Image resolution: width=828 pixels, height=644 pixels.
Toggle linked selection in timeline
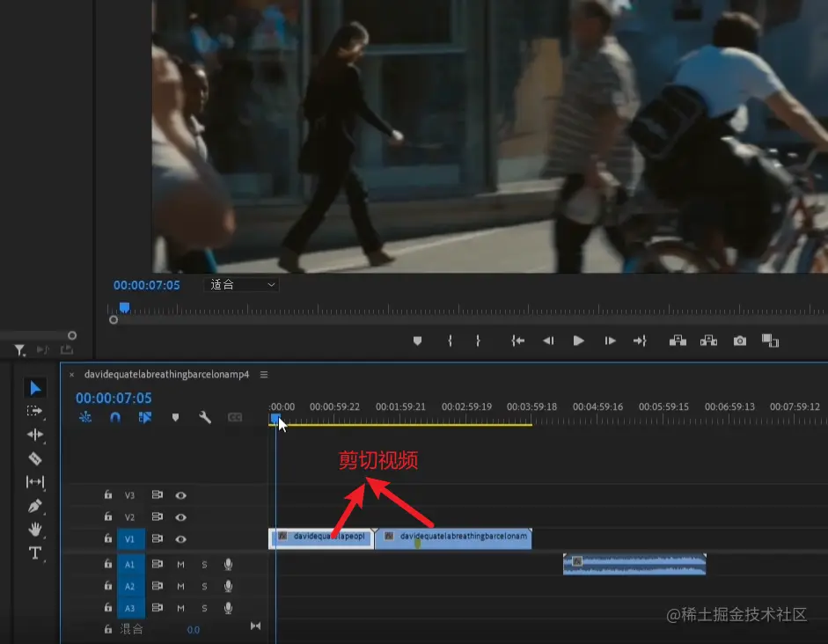pyautogui.click(x=144, y=417)
